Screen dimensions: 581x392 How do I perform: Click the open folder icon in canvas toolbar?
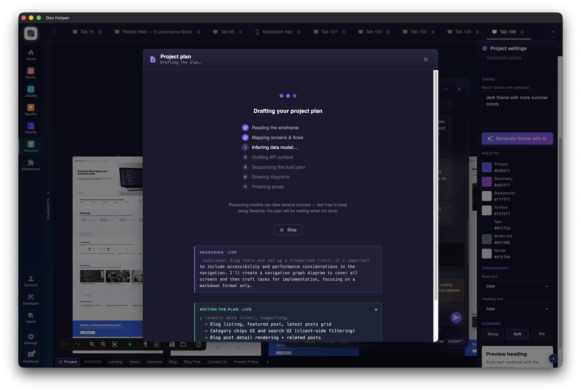(183, 344)
